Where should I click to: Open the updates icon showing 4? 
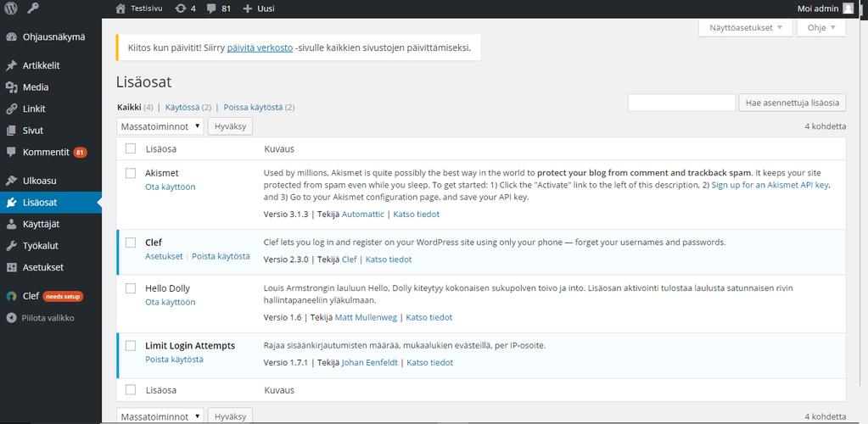click(185, 8)
